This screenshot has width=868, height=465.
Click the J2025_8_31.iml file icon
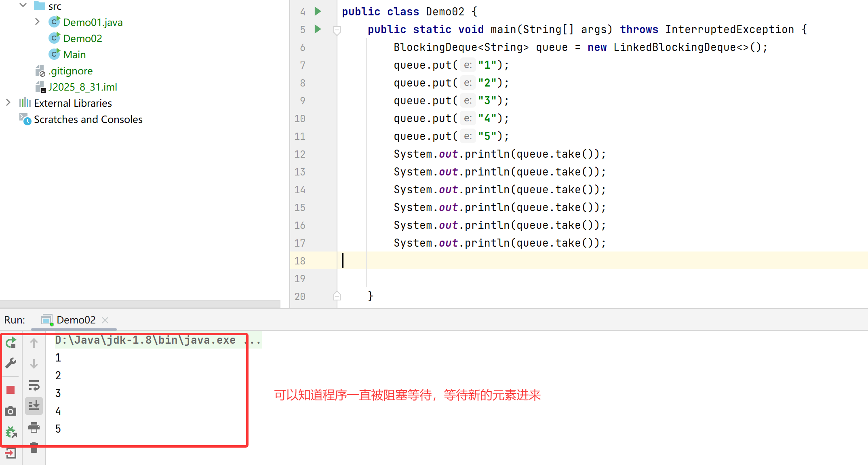(x=40, y=87)
